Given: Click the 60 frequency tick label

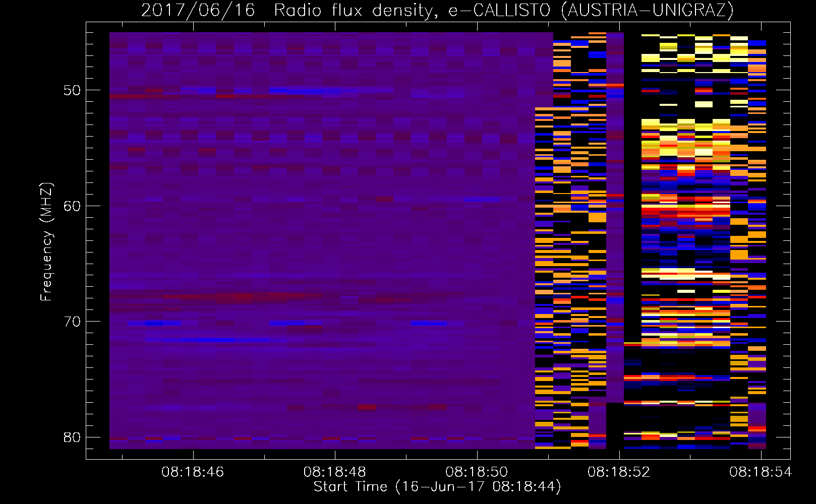Looking at the screenshot, I should 72,206.
